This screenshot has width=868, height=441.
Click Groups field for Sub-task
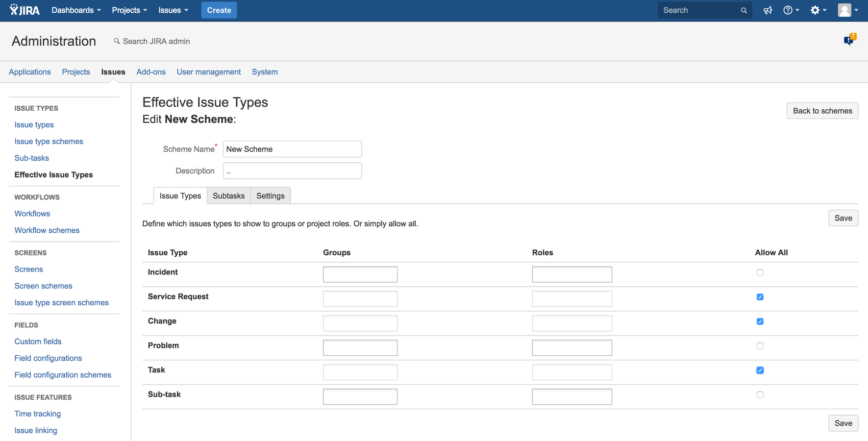pos(360,397)
